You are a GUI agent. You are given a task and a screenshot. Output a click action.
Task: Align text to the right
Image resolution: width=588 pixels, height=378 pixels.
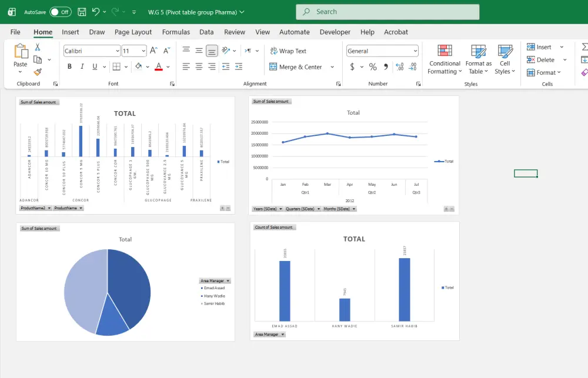[212, 67]
